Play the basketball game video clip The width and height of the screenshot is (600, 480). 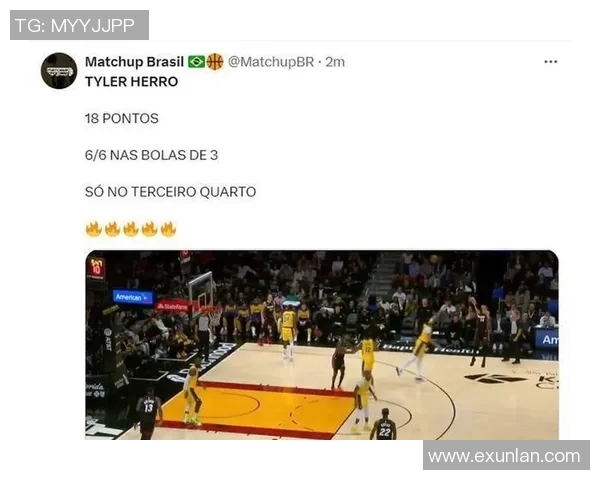(321, 345)
